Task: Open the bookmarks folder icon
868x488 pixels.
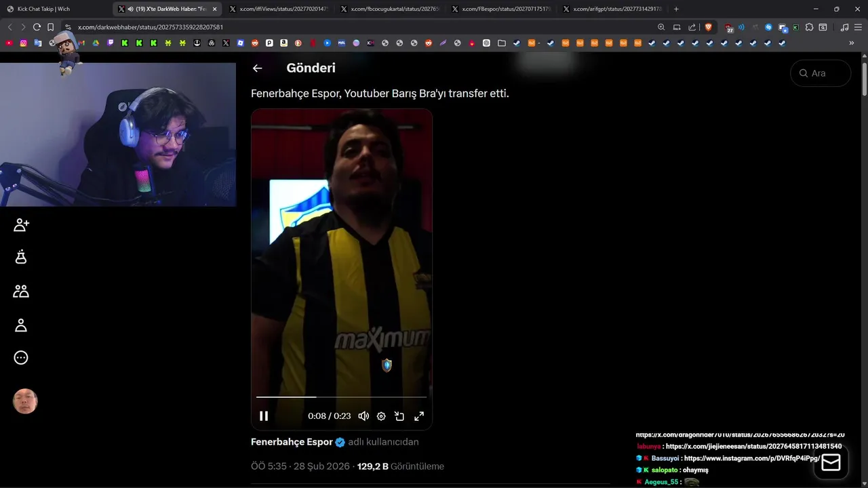Action: [x=501, y=43]
